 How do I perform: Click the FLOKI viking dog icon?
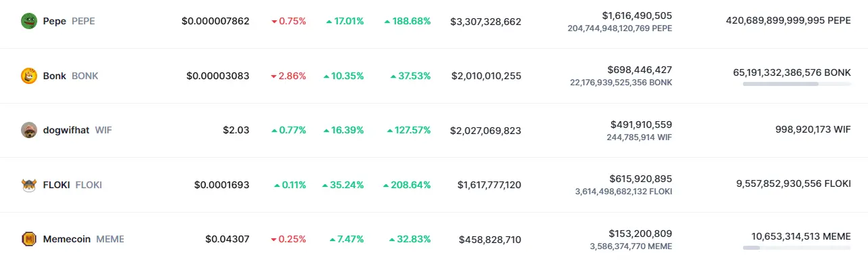click(x=28, y=184)
